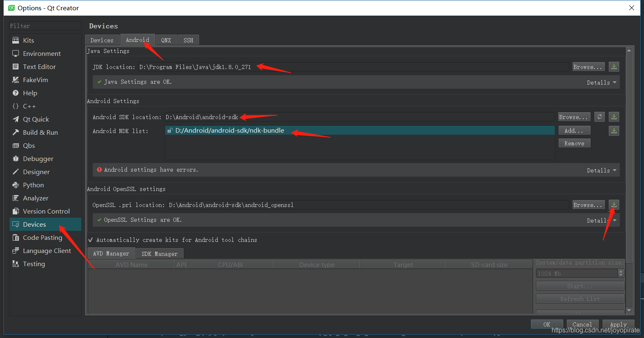644x338 pixels.
Task: Select the Text Editor category
Action: (x=45, y=67)
